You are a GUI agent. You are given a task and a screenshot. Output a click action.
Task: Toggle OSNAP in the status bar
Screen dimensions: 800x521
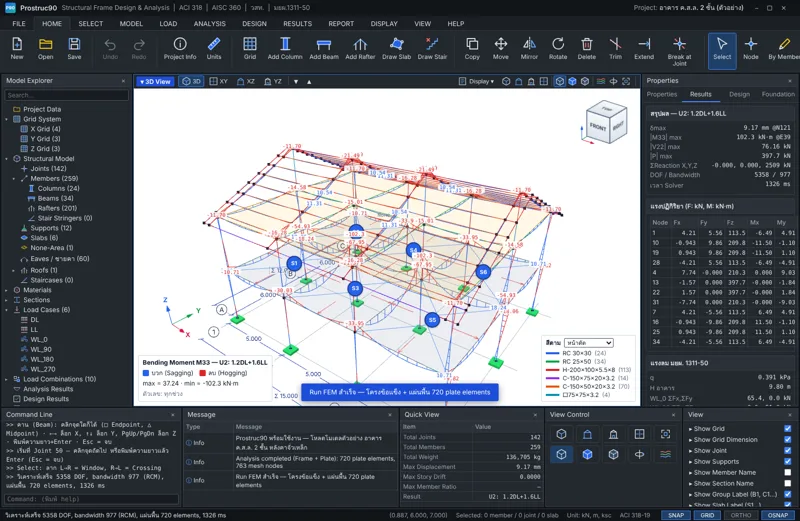[778, 515]
